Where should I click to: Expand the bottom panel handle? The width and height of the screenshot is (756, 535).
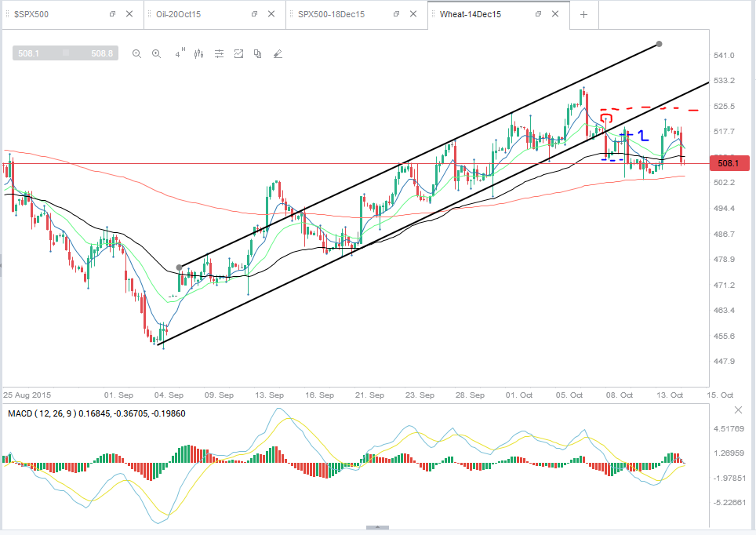click(x=377, y=527)
